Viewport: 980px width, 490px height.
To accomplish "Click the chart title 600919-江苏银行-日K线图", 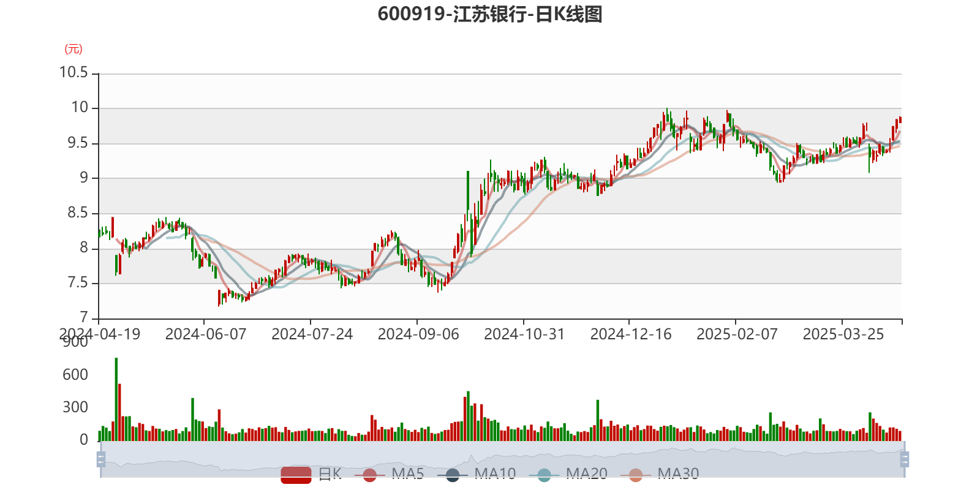I will pos(490,13).
